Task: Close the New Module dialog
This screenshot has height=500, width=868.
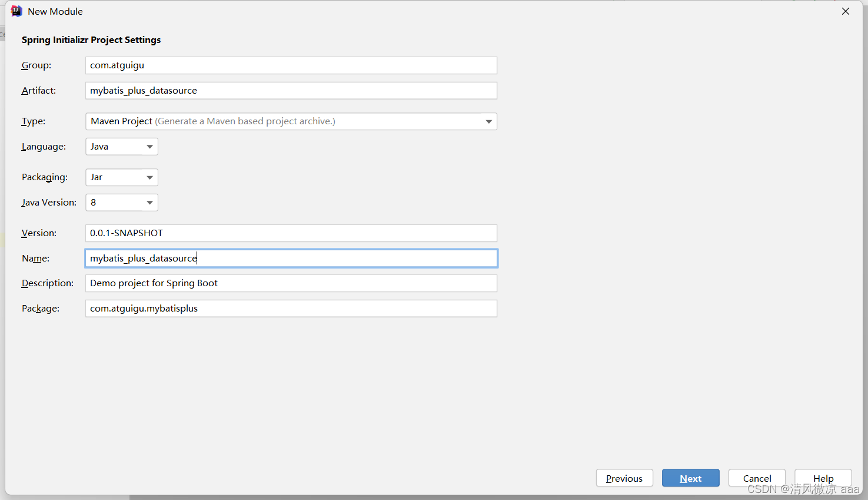Action: 846,11
